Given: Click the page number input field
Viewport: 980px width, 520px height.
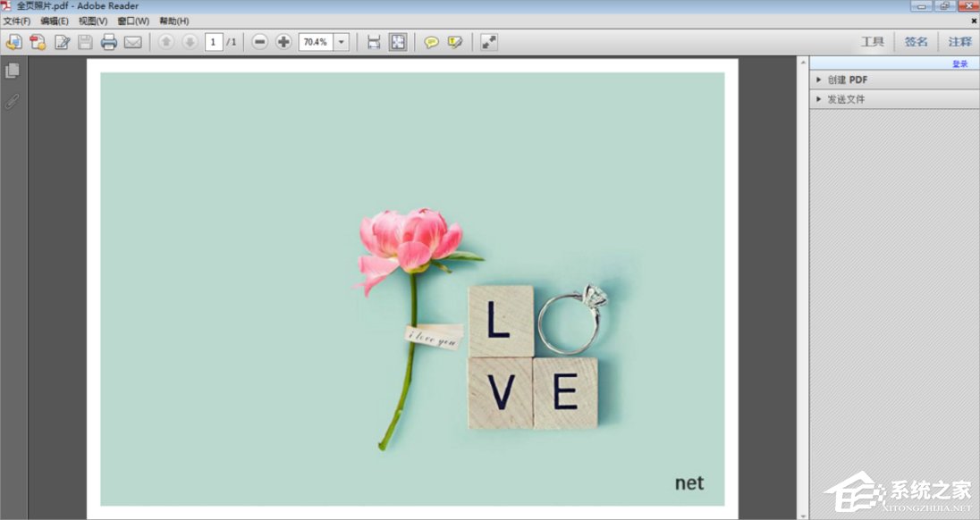Looking at the screenshot, I should (x=214, y=42).
